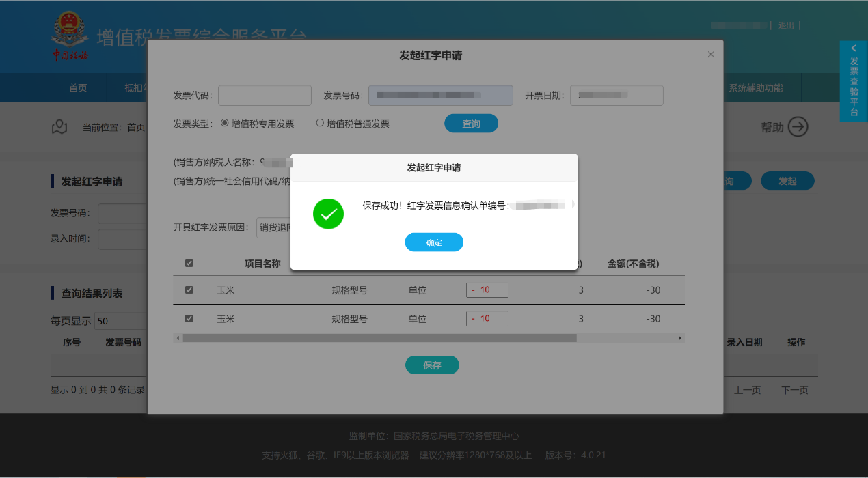868x478 pixels.
Task: Click the 发票代码 input field
Action: click(x=265, y=96)
